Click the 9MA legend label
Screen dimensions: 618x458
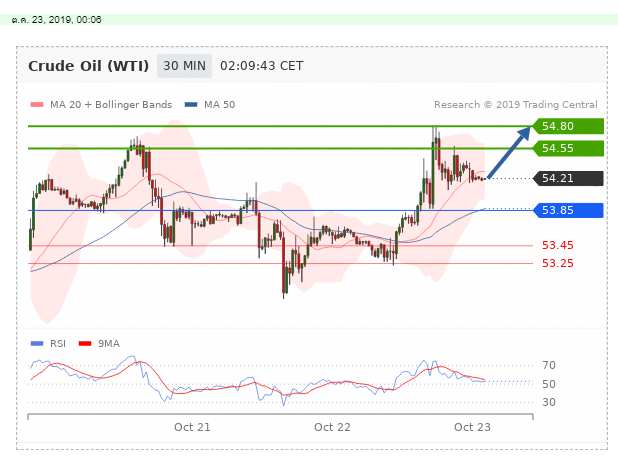pyautogui.click(x=109, y=344)
